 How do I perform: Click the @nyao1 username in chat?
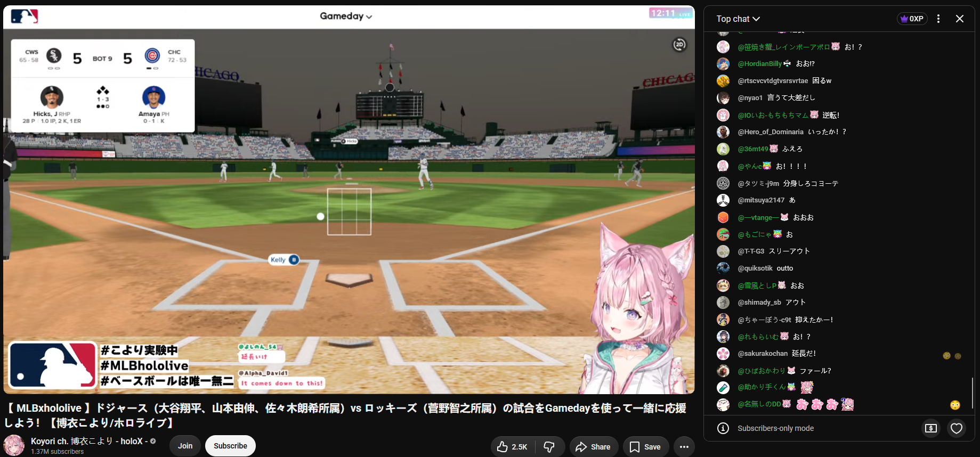[x=750, y=98]
